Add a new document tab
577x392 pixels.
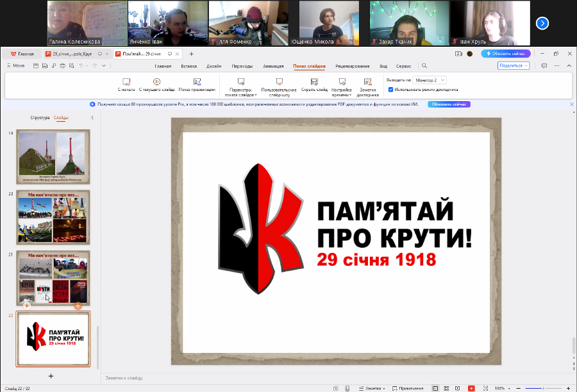[x=191, y=54]
